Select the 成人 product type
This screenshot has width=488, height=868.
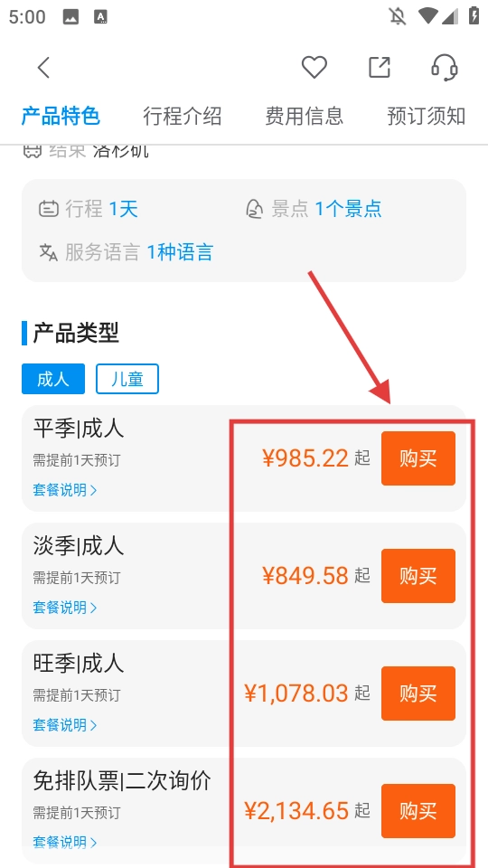[x=53, y=379]
